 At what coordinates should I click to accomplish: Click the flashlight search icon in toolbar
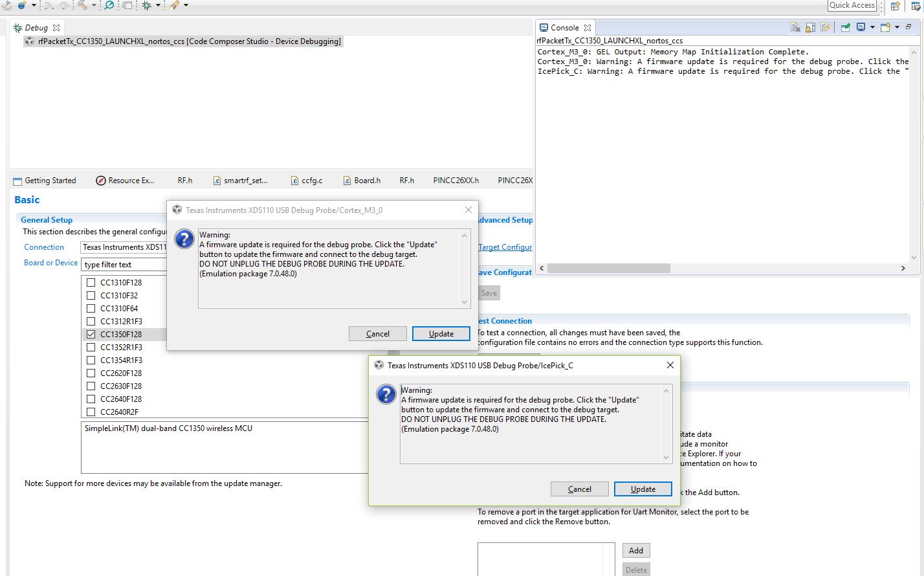tap(174, 5)
